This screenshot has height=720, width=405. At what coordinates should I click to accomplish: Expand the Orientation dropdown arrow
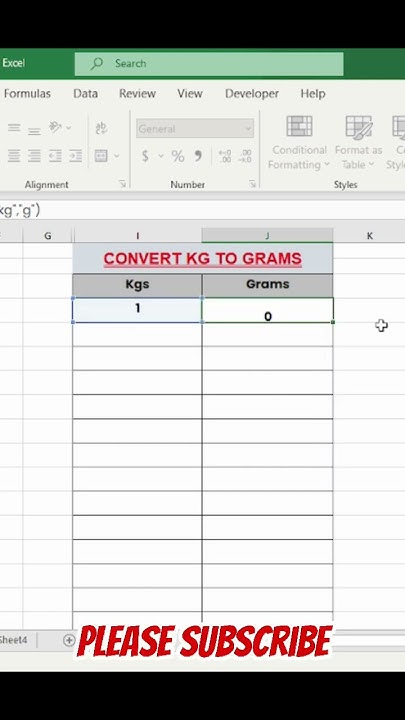point(69,128)
